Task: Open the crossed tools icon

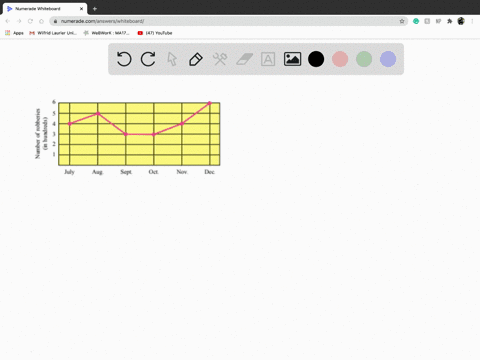Action: point(220,59)
